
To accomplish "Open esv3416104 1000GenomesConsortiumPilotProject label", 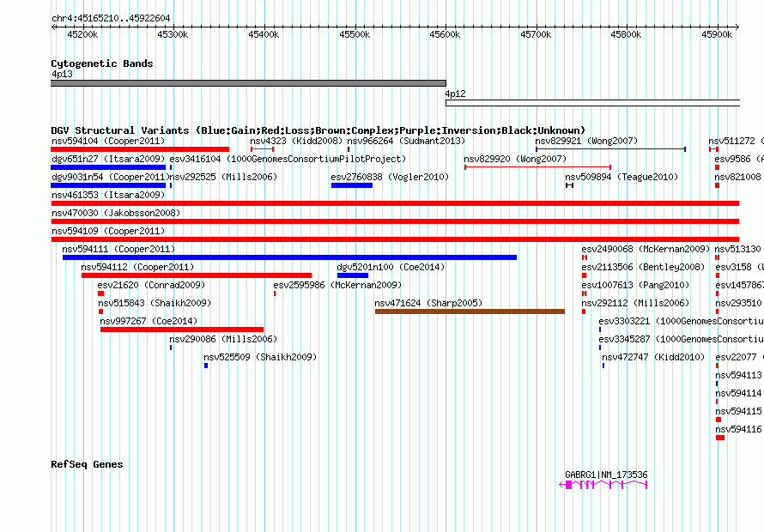I will 288,159.
